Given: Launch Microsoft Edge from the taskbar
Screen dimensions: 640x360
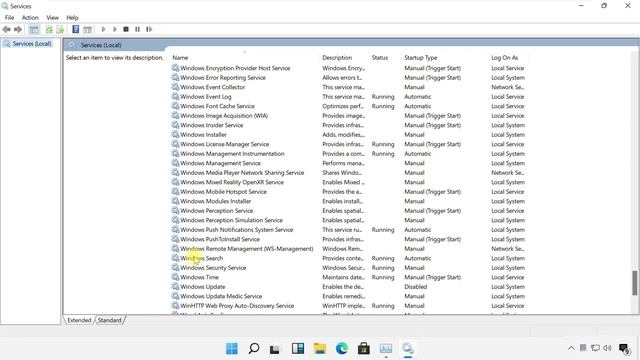Looking at the screenshot, I should [342, 349].
